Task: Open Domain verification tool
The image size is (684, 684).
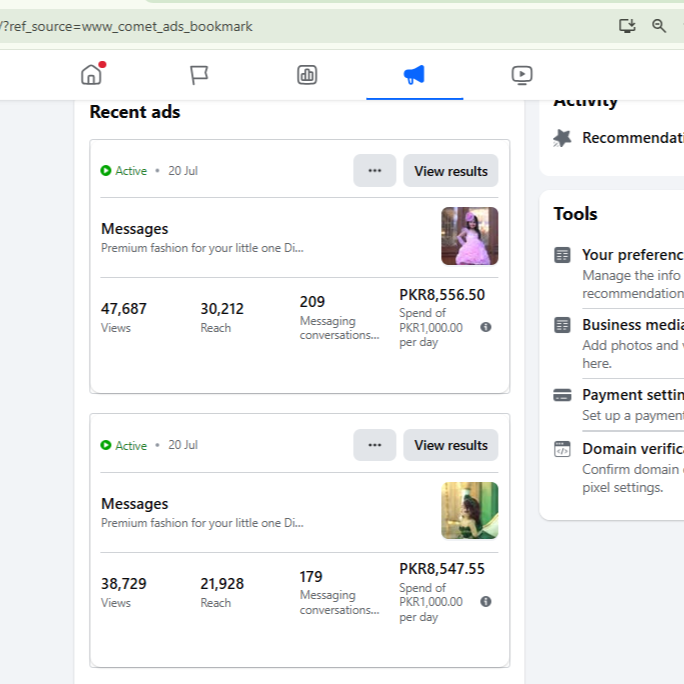Action: 632,449
